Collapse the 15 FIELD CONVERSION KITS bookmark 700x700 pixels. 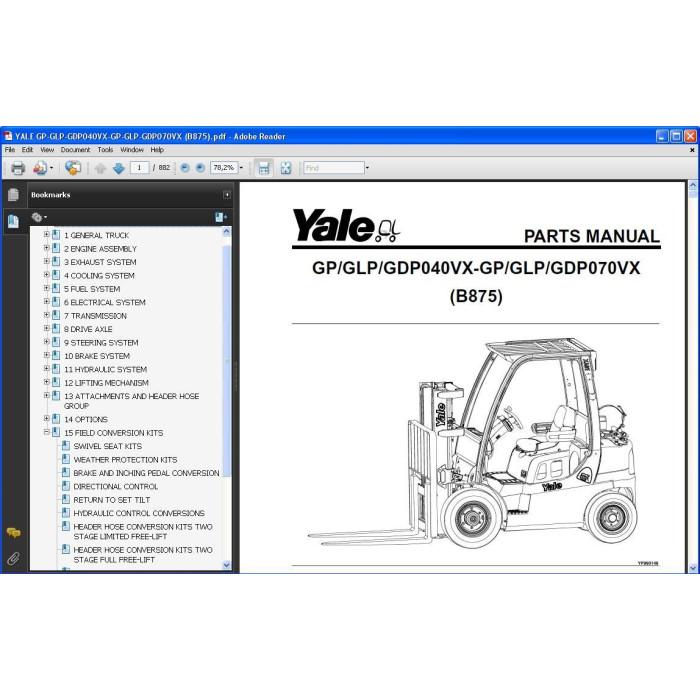pyautogui.click(x=46, y=432)
